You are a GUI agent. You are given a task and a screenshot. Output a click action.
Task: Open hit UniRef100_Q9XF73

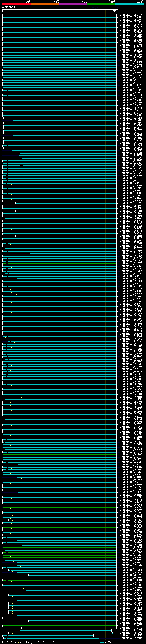131,263
